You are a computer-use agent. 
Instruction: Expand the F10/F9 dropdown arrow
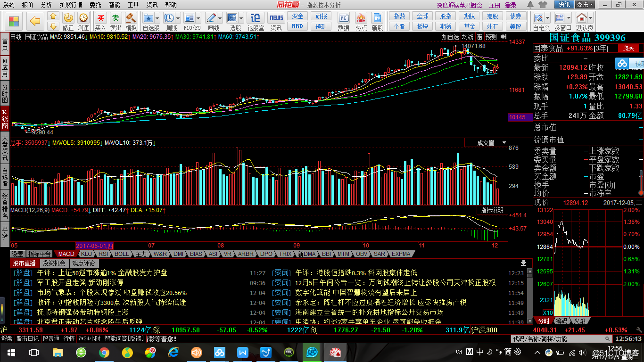[198, 18]
